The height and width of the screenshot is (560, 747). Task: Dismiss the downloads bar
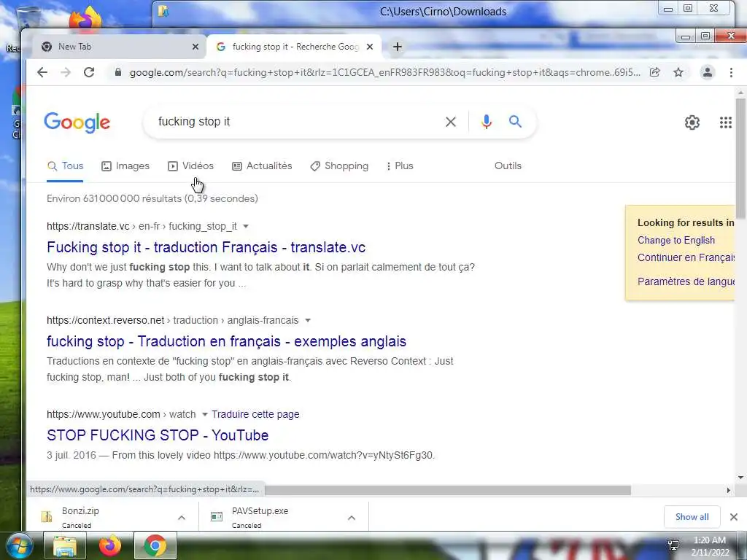[x=734, y=517]
